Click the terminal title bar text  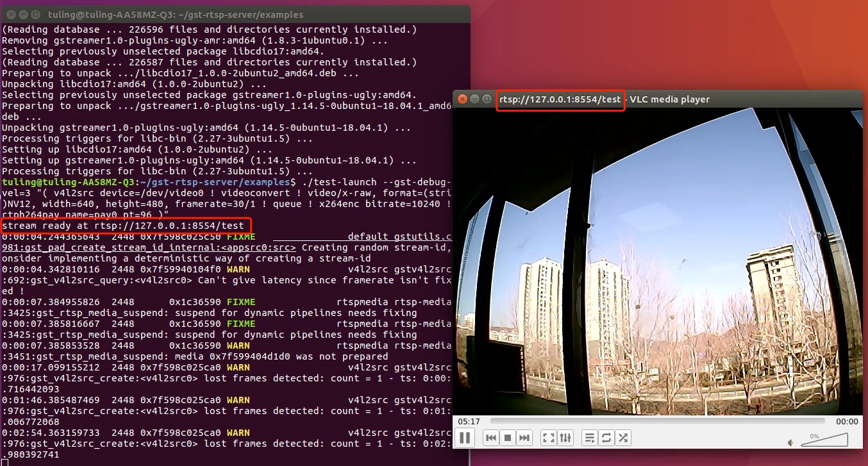tap(175, 14)
